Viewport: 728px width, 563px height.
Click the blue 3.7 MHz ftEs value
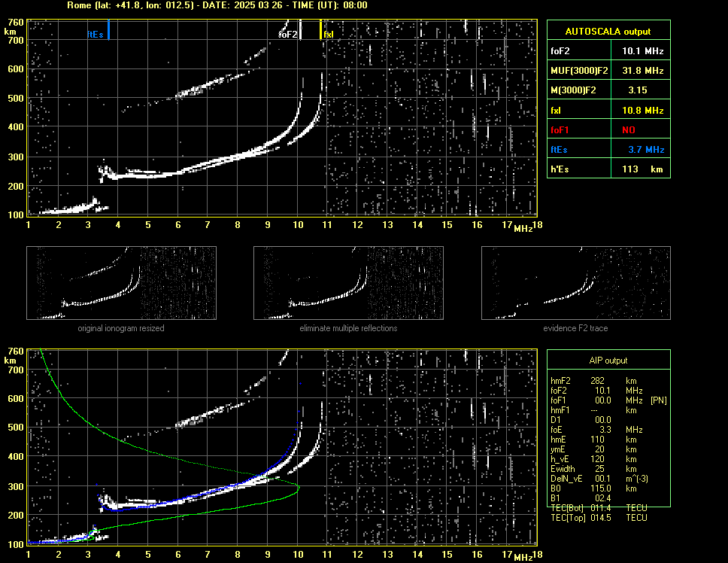646,150
